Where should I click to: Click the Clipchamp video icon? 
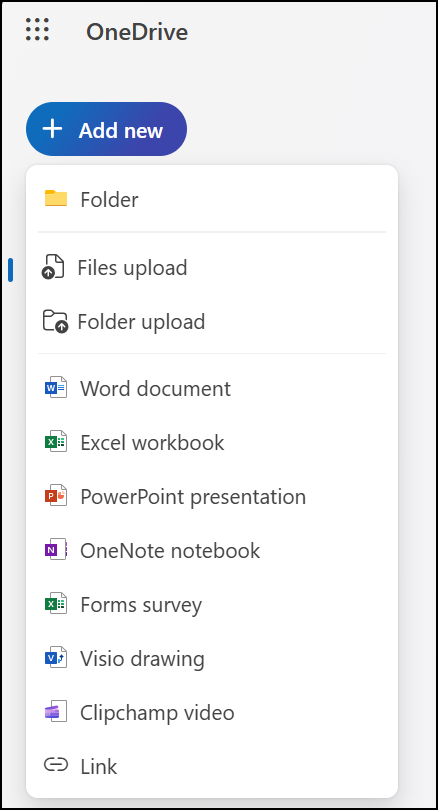(56, 711)
